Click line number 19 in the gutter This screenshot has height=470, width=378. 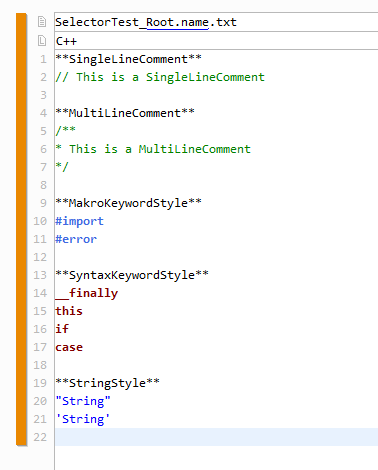[x=40, y=383]
